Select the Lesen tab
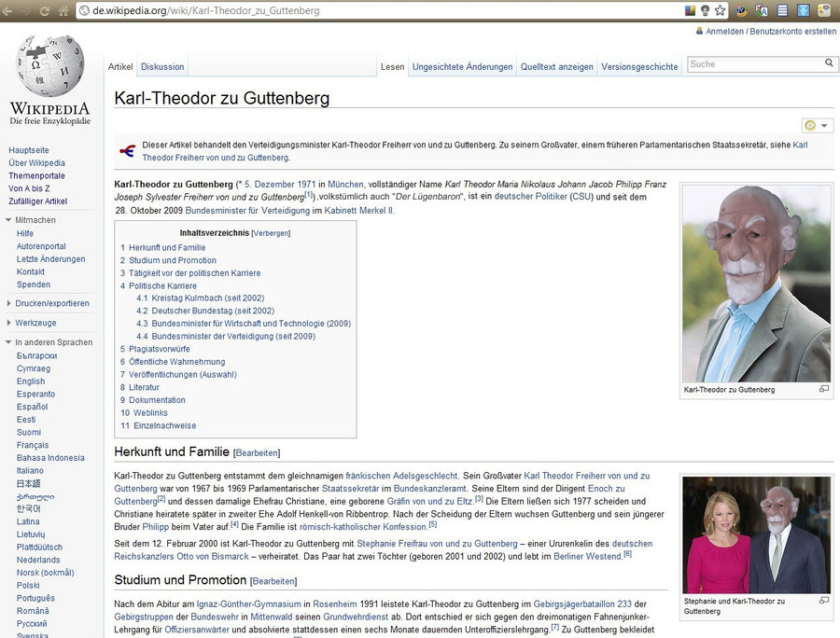This screenshot has width=840, height=638. pyautogui.click(x=392, y=67)
